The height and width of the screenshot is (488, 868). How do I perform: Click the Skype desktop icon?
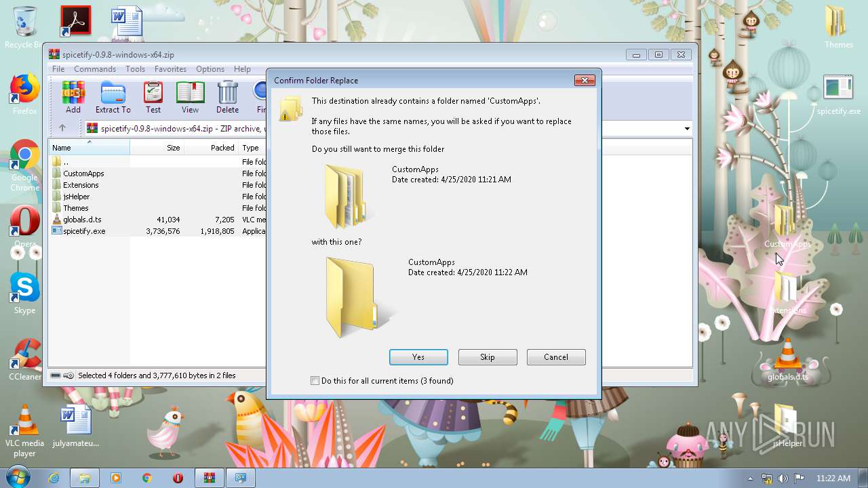[24, 293]
